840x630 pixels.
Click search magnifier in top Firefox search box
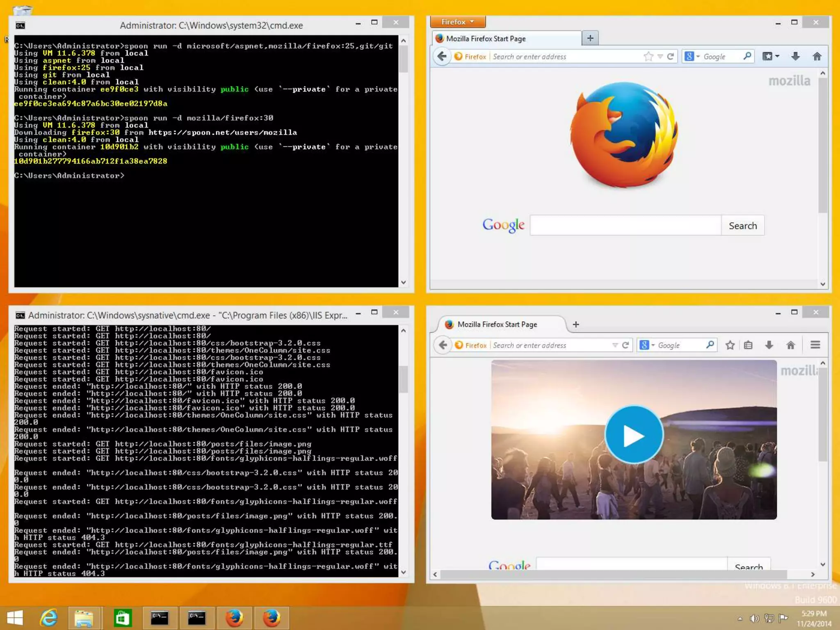747,56
